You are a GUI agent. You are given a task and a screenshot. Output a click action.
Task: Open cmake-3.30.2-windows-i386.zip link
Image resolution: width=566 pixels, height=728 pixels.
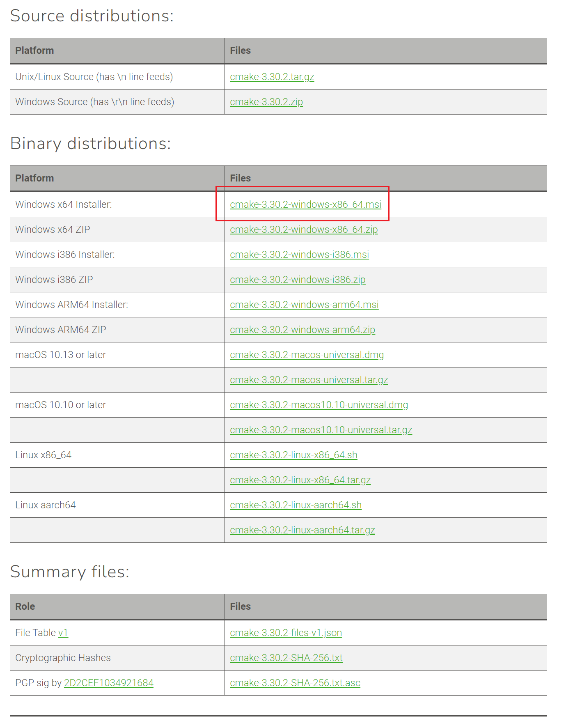(298, 280)
